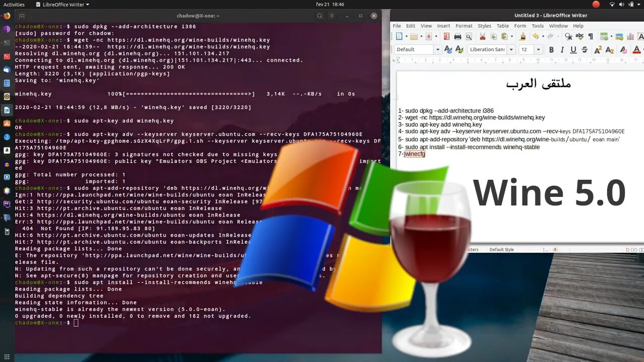Screen dimensions: 644x362
Task: Expand the Save options dropdown arrow
Action: tap(436, 36)
